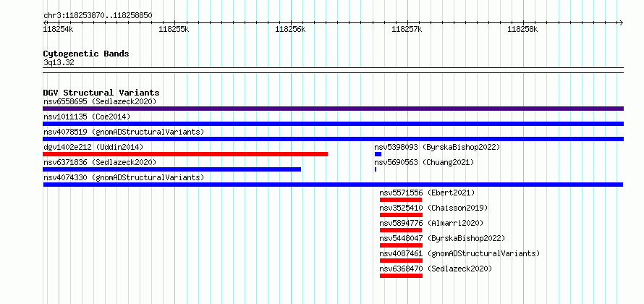
Task: Open the nsv6368470 (Sedlazeck2020) label
Action: 436,269
